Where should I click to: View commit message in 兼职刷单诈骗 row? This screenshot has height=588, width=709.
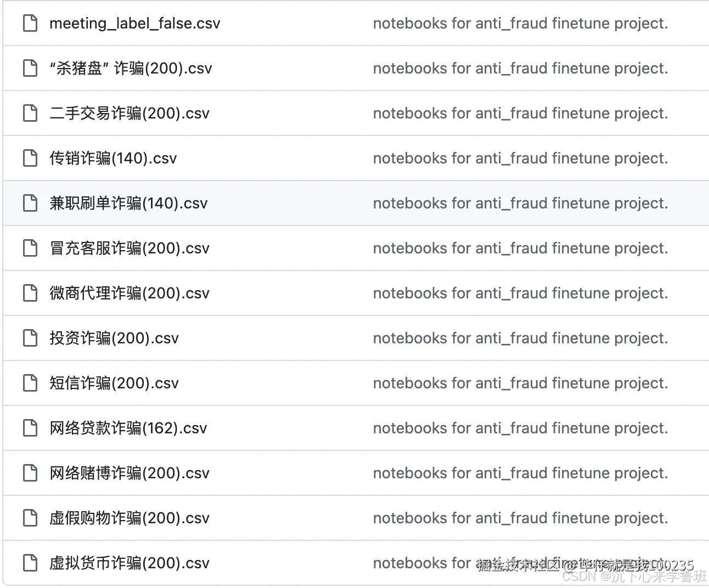coord(520,203)
